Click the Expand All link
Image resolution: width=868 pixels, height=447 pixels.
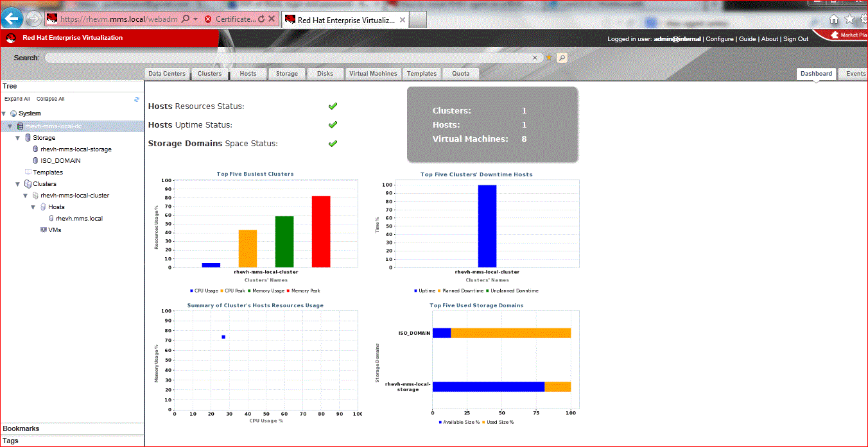pos(17,99)
